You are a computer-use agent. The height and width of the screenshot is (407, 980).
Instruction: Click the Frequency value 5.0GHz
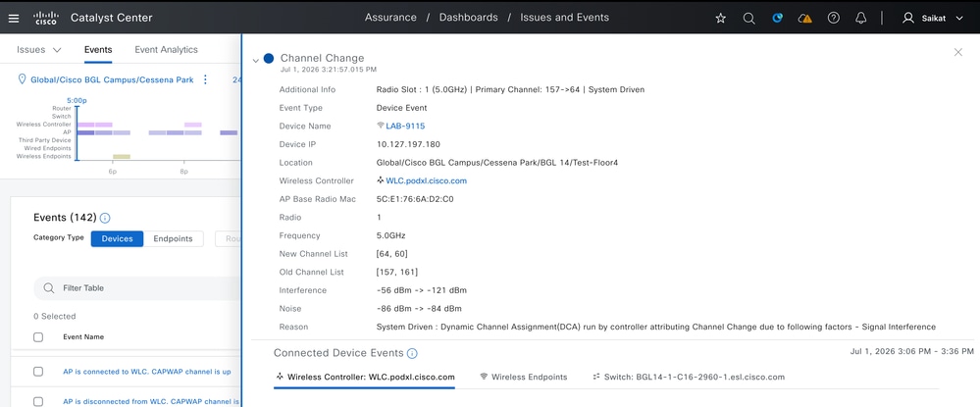[391, 235]
